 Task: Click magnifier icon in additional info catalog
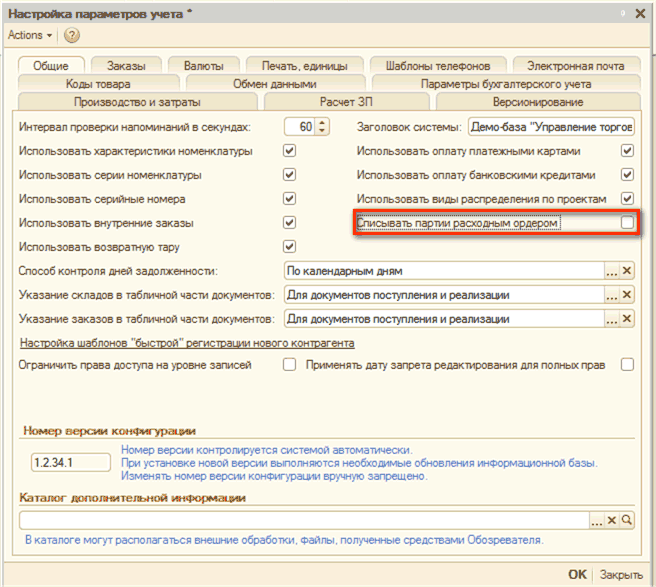pos(627,520)
